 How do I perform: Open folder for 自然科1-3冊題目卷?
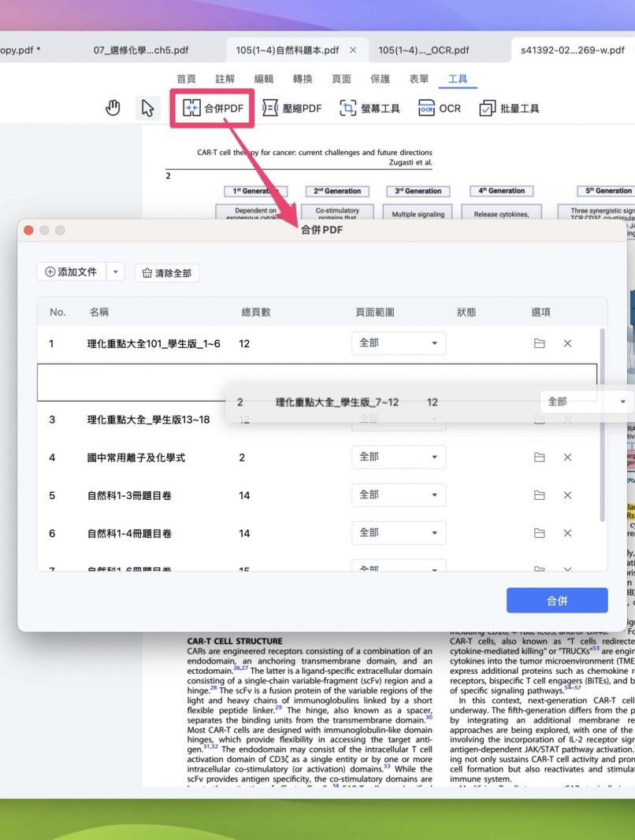[x=540, y=495]
